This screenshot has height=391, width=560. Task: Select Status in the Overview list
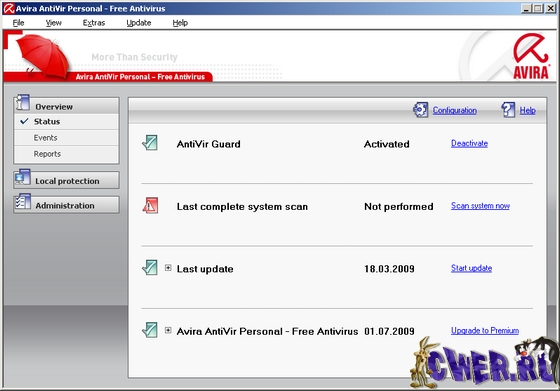coord(66,122)
